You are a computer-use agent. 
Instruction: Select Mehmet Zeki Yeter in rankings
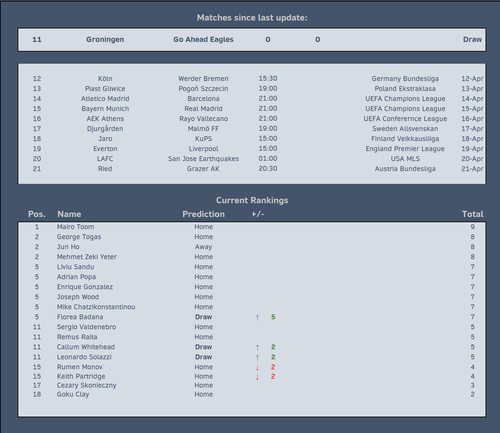pyautogui.click(x=87, y=257)
